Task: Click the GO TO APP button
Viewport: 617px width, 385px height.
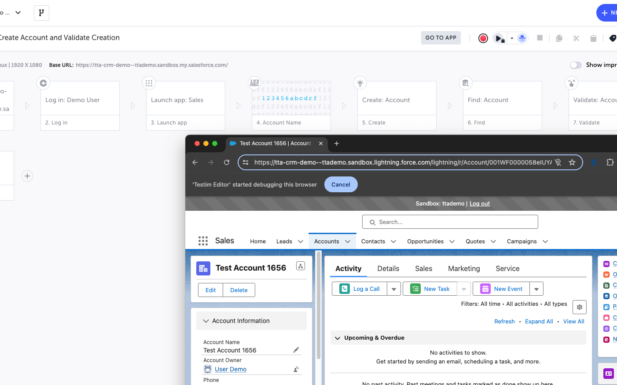Action: 441,38
